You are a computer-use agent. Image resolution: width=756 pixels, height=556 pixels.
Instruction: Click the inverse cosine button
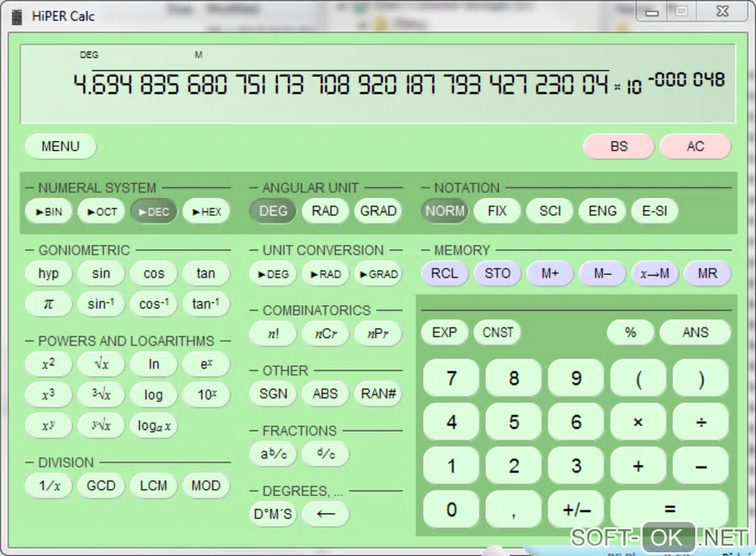(154, 304)
